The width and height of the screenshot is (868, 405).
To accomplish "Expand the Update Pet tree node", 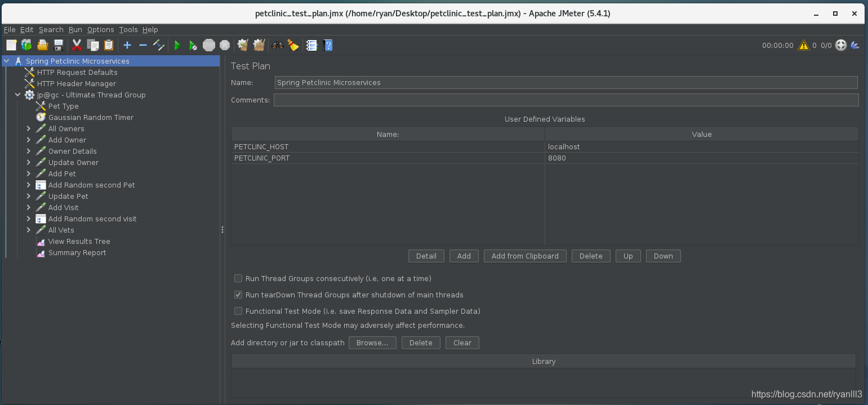I will (29, 196).
